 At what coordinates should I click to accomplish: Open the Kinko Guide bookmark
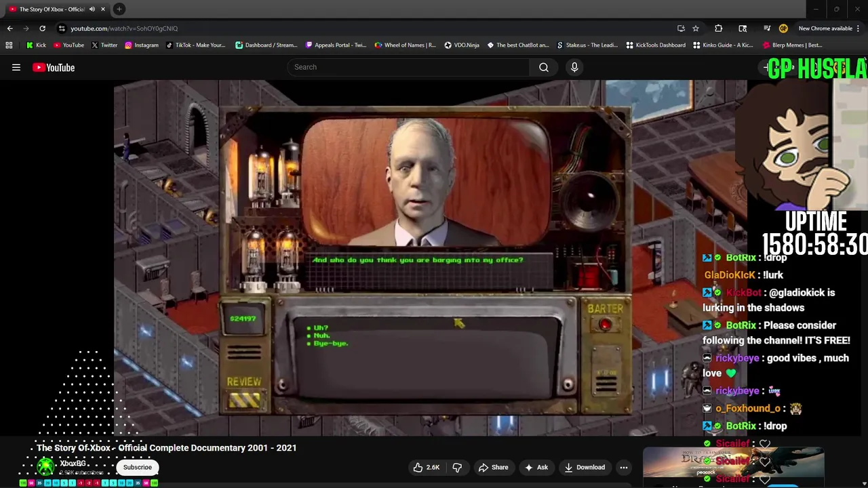(x=723, y=45)
